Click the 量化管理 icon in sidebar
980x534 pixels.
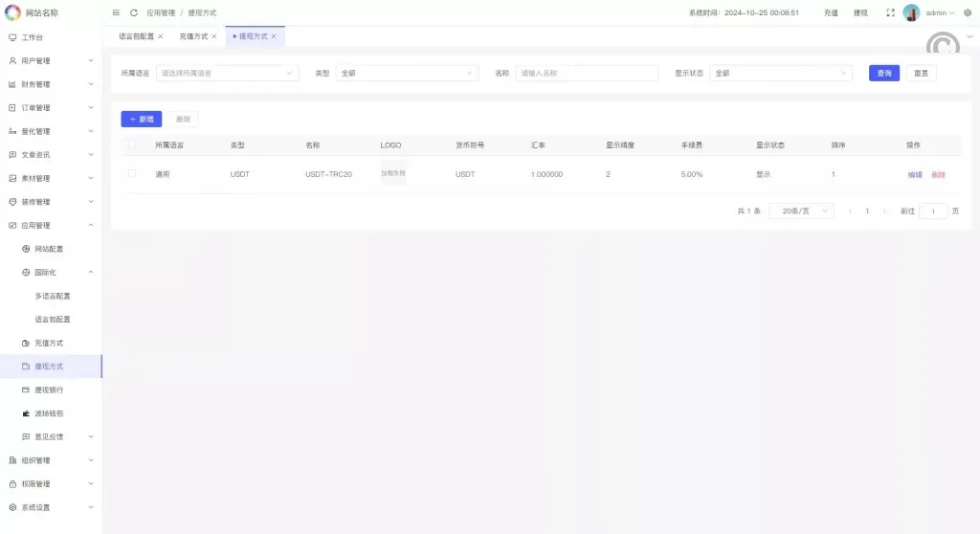pyautogui.click(x=12, y=131)
